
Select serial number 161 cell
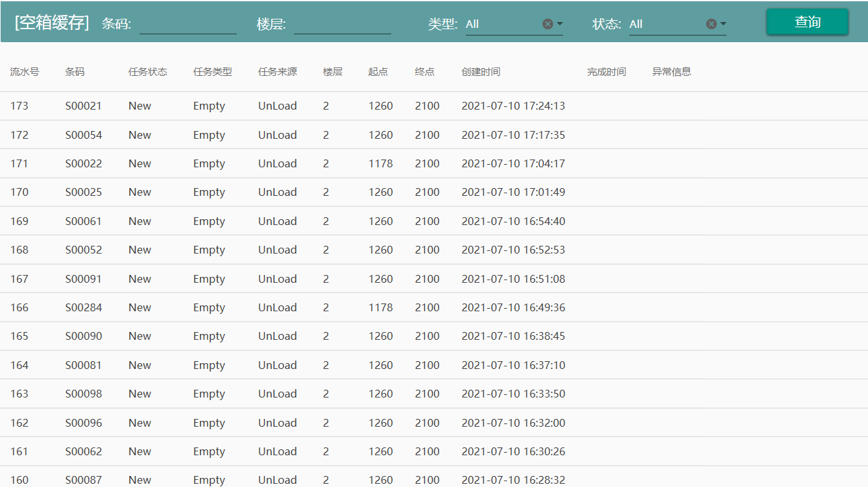pyautogui.click(x=19, y=451)
